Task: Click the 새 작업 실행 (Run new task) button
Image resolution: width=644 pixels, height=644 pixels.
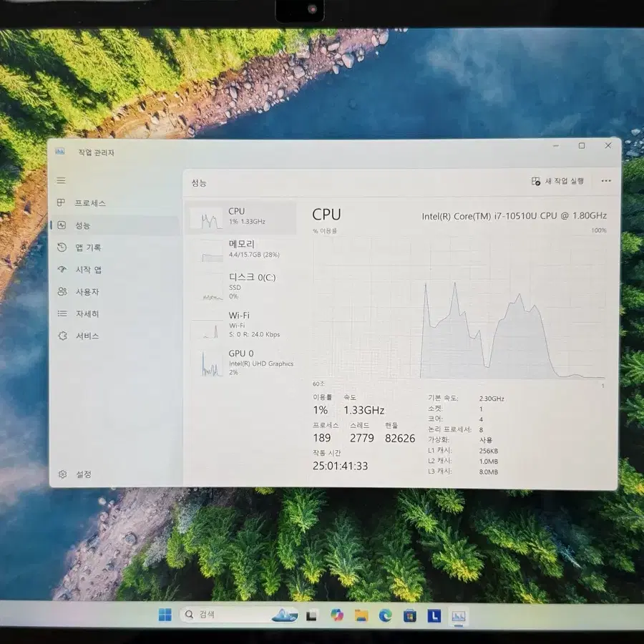Action: [557, 181]
